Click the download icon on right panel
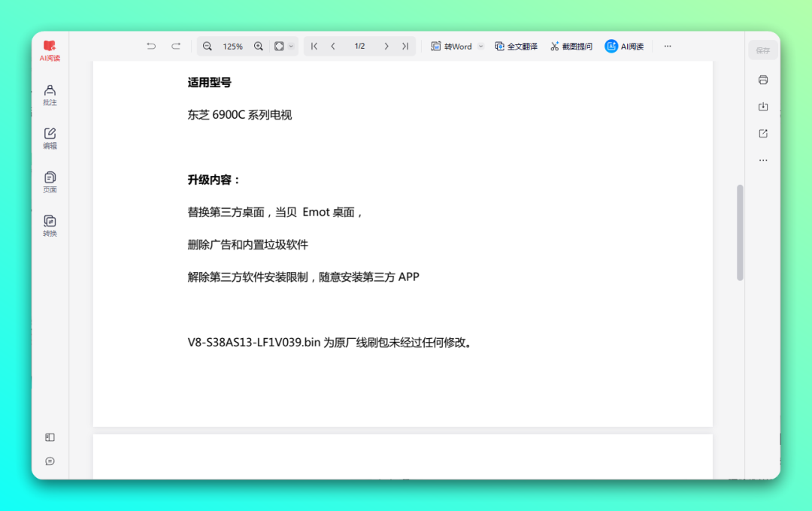The width and height of the screenshot is (812, 511). click(763, 107)
